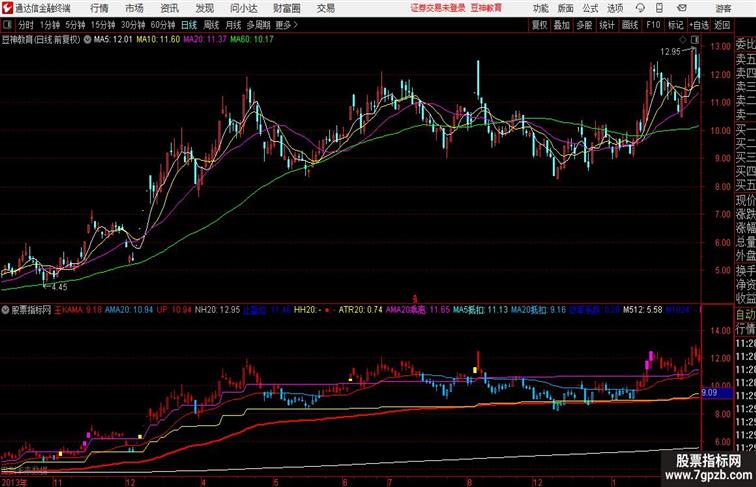Click the 统计 statistics toolbar button
The width and height of the screenshot is (756, 487).
607,25
